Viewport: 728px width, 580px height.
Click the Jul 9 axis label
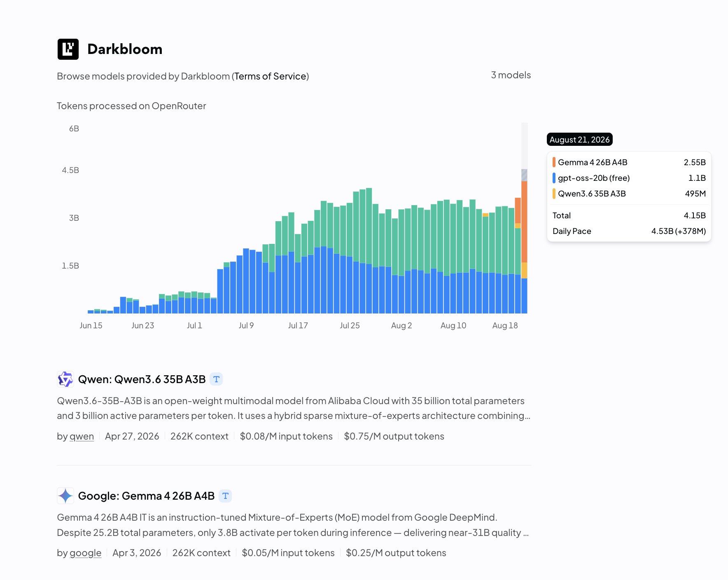coord(246,325)
